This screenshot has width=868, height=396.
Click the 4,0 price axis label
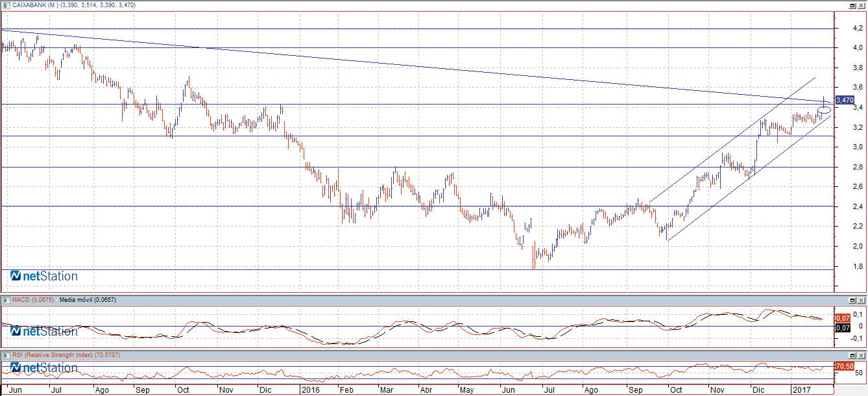[x=858, y=48]
